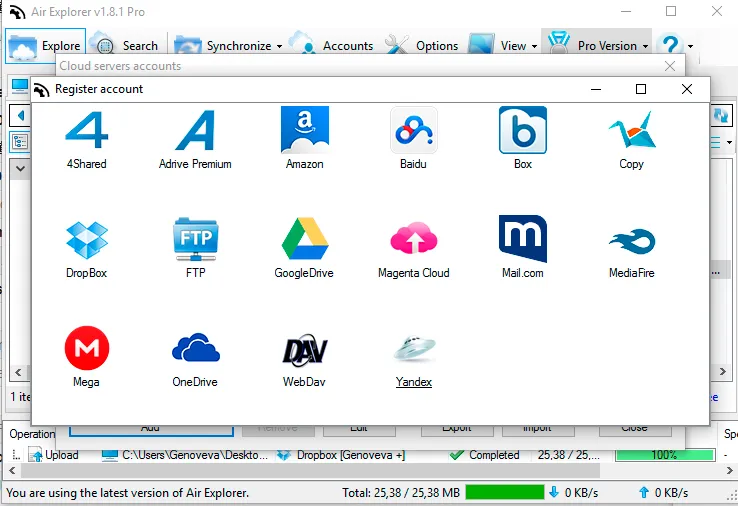
Task: Click the refresh icon on right pane
Action: click(721, 115)
